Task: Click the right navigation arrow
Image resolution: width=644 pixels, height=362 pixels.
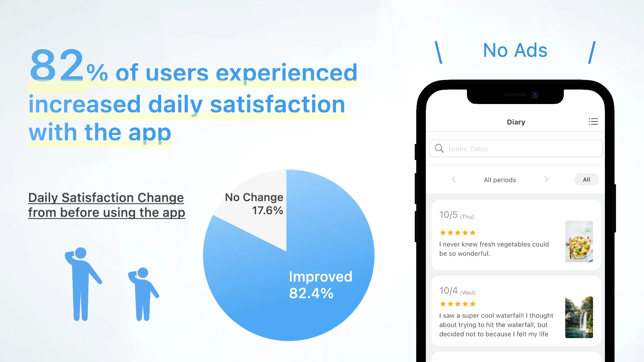Action: click(546, 180)
